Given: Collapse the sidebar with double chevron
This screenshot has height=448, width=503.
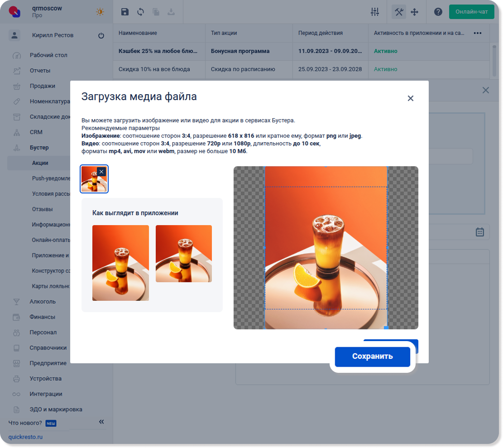Looking at the screenshot, I should pyautogui.click(x=101, y=422).
